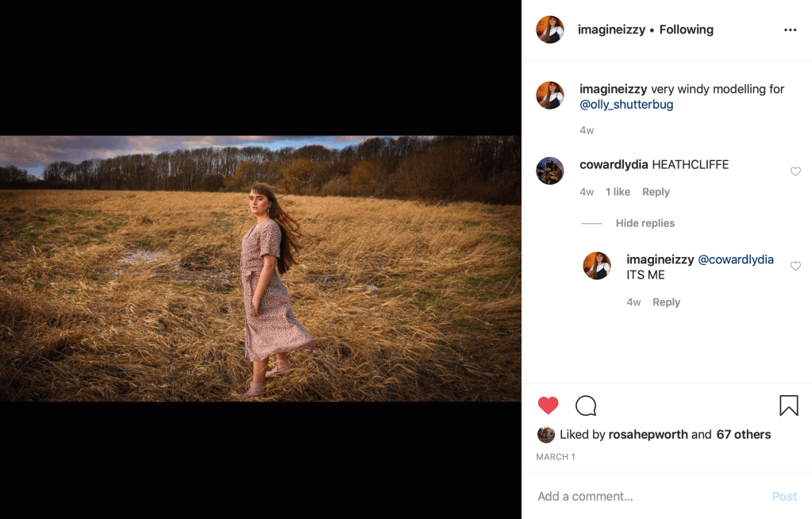Save post with the bookmark icon
The width and height of the screenshot is (812, 519).
[788, 406]
